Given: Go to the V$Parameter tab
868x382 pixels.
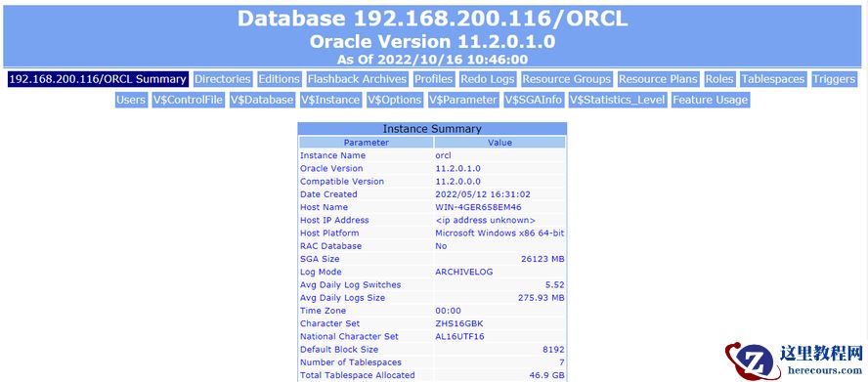Looking at the screenshot, I should (x=463, y=101).
